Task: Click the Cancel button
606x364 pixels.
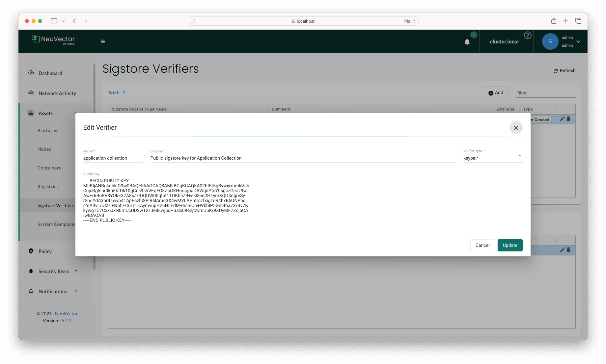Action: (x=482, y=245)
